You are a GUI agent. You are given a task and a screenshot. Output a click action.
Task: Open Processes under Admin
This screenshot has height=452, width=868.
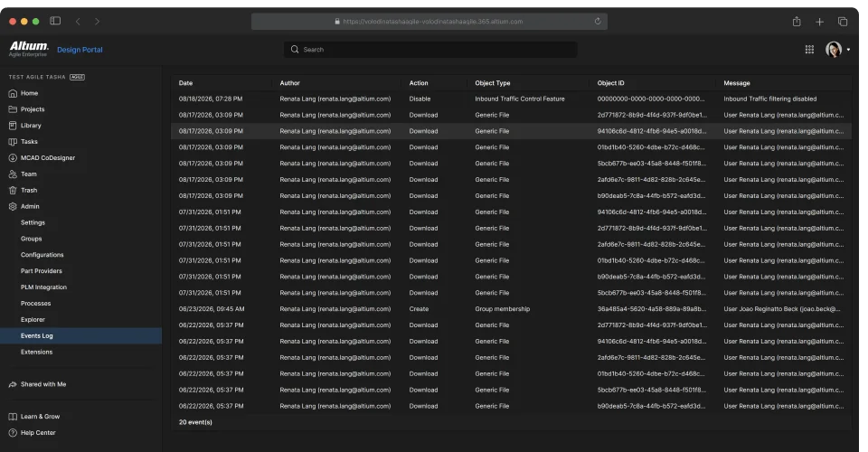35,303
